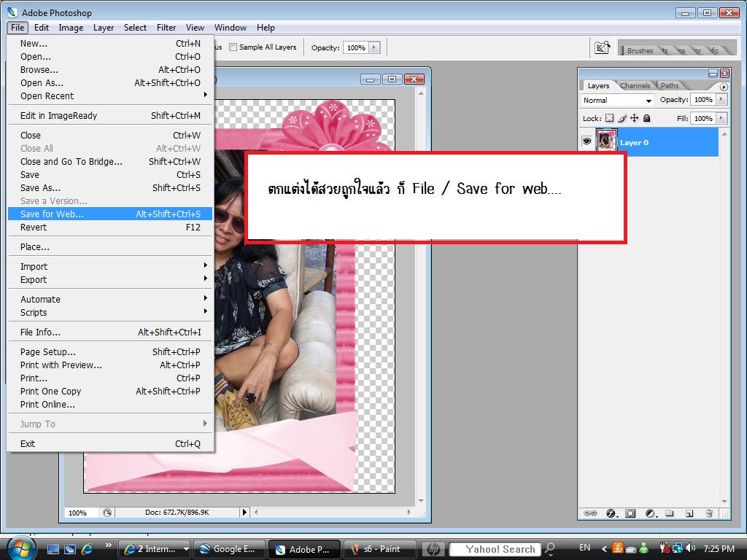Click the 100% zoom field in status bar
747x560 pixels.
(x=81, y=513)
